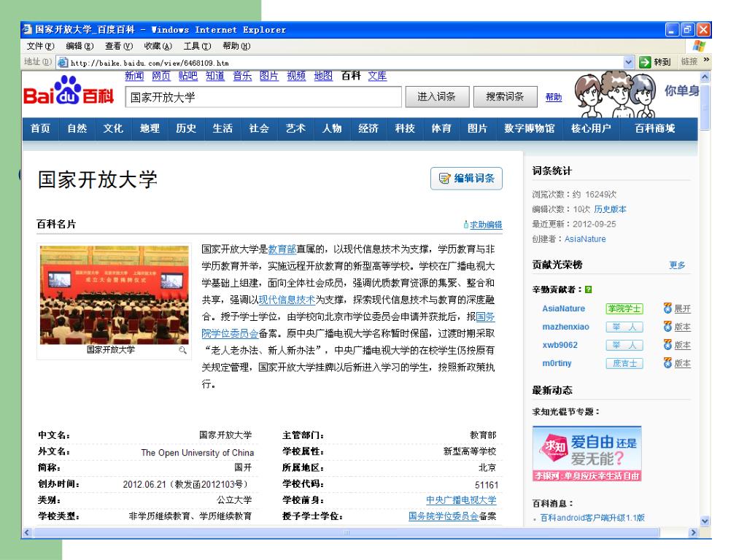Click the 新闻 top link

pos(134,76)
